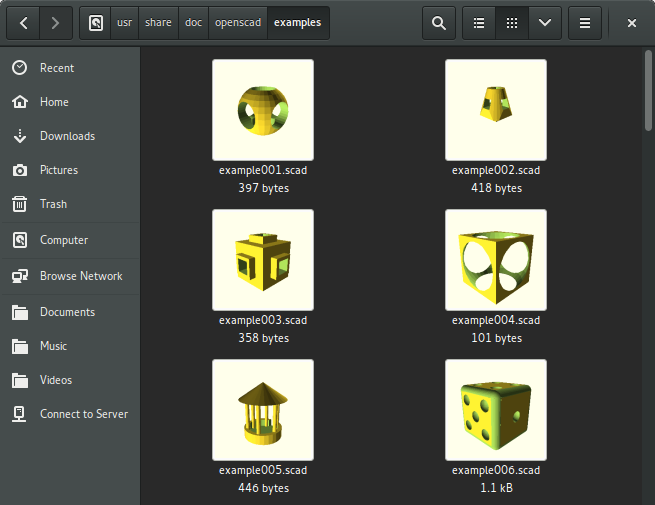Click the Home house icon

20,102
